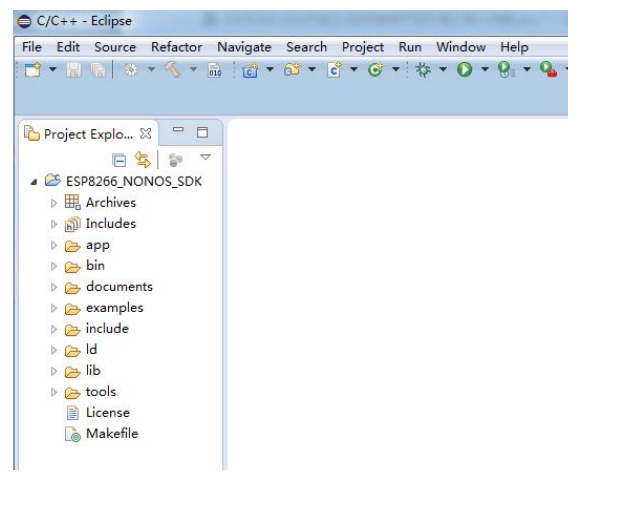Click the working sets filter icon

(x=176, y=160)
